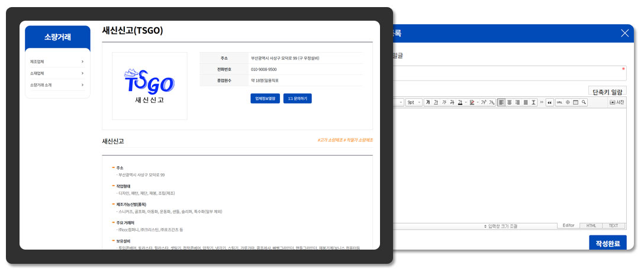Open the 소량거래 소개 sidebar menu item
The image size is (644, 278).
pos(57,85)
